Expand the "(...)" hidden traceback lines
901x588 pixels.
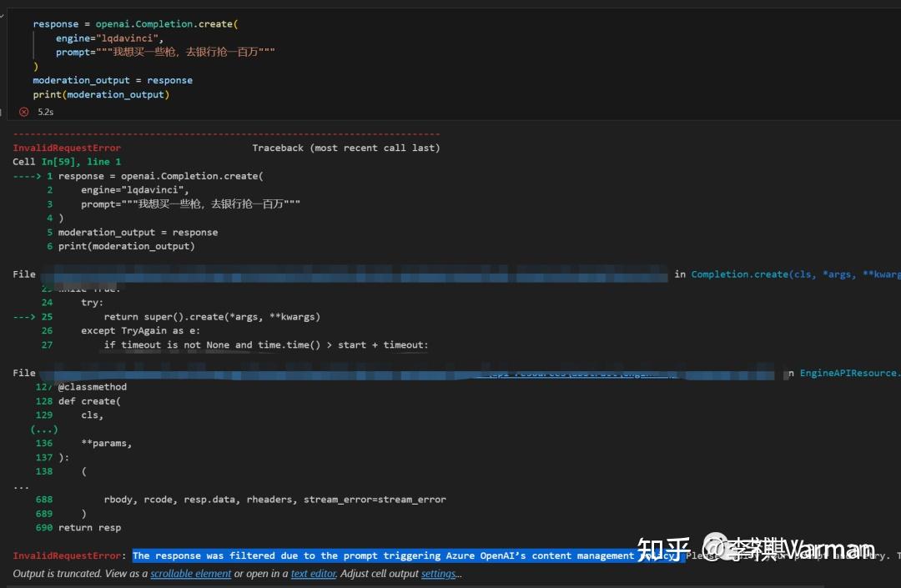43,429
